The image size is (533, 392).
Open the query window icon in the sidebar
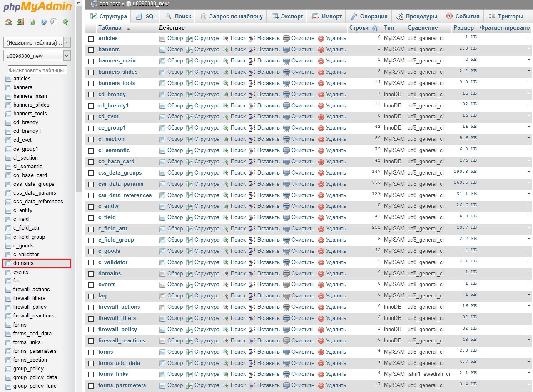32,22
